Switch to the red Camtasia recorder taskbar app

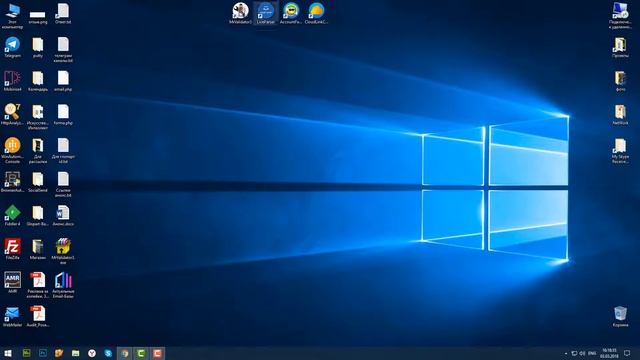(157, 353)
